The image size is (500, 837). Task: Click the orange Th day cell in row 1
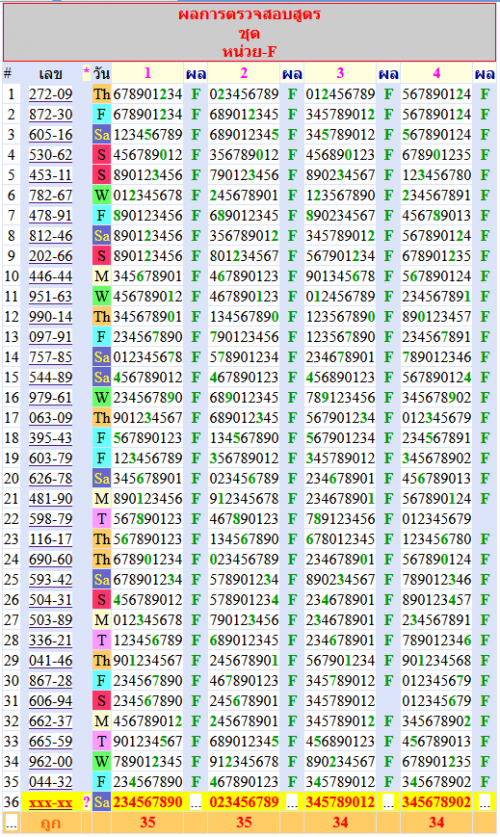coord(101,94)
